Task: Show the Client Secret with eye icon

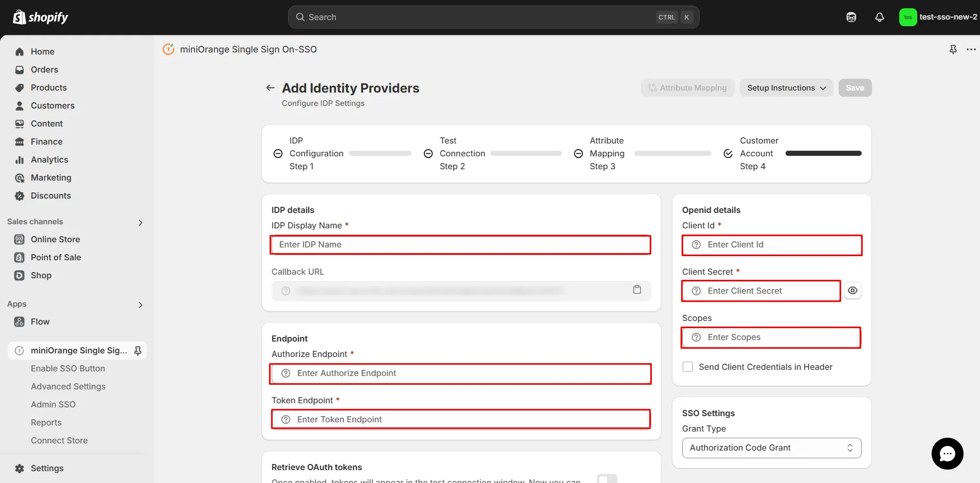Action: (x=852, y=291)
